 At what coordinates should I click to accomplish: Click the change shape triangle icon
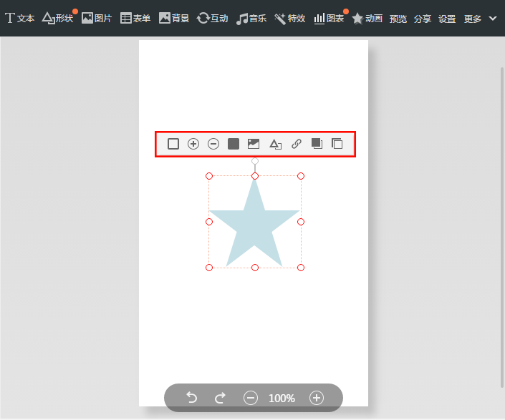275,144
